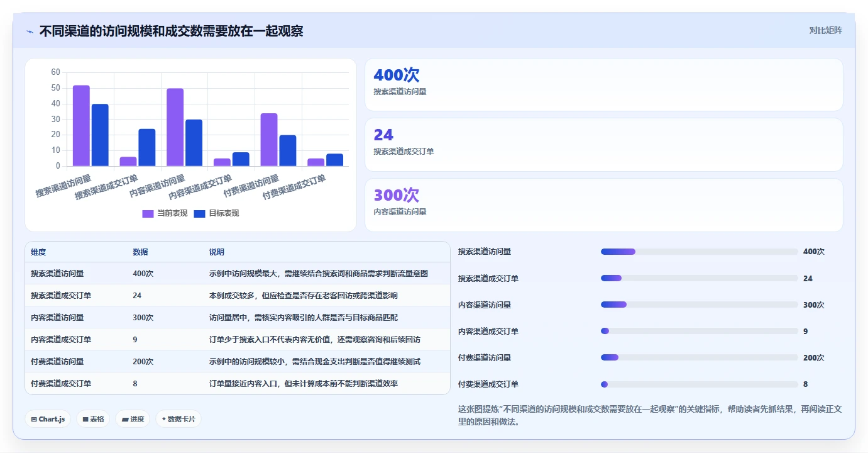868x453 pixels.
Task: Click the 对比矩阵 label in the header
Action: (x=825, y=30)
